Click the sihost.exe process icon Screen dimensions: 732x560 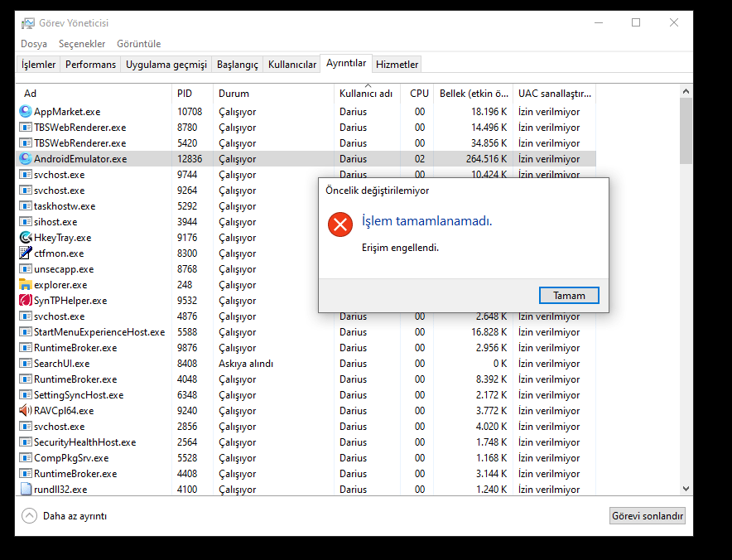(25, 222)
